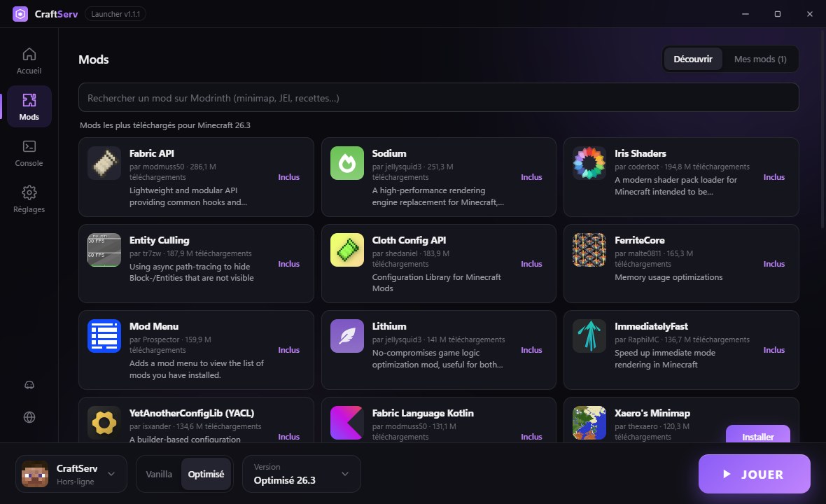Install Xaero's Minimap with Installer button

tap(758, 435)
